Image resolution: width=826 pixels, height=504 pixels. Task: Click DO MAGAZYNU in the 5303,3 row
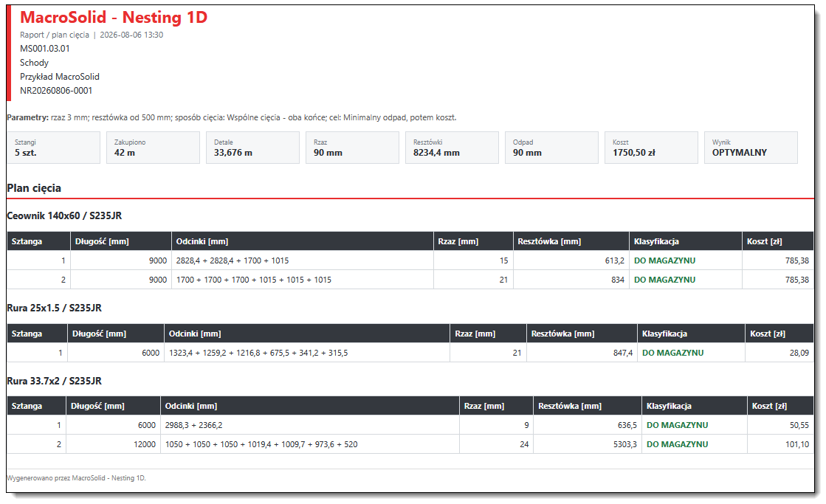pyautogui.click(x=678, y=444)
